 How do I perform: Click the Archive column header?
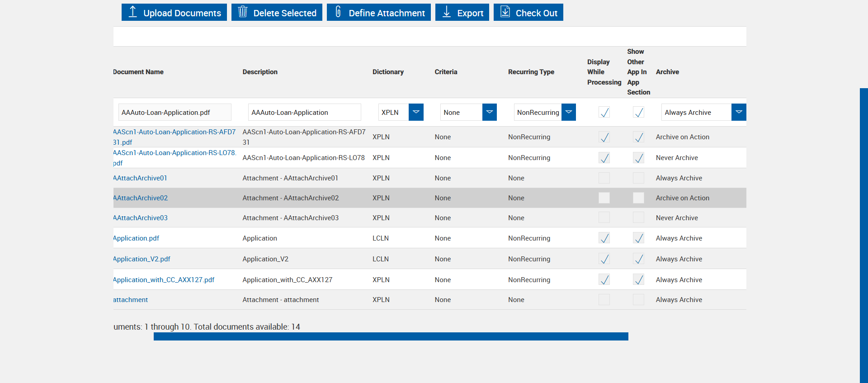[667, 72]
